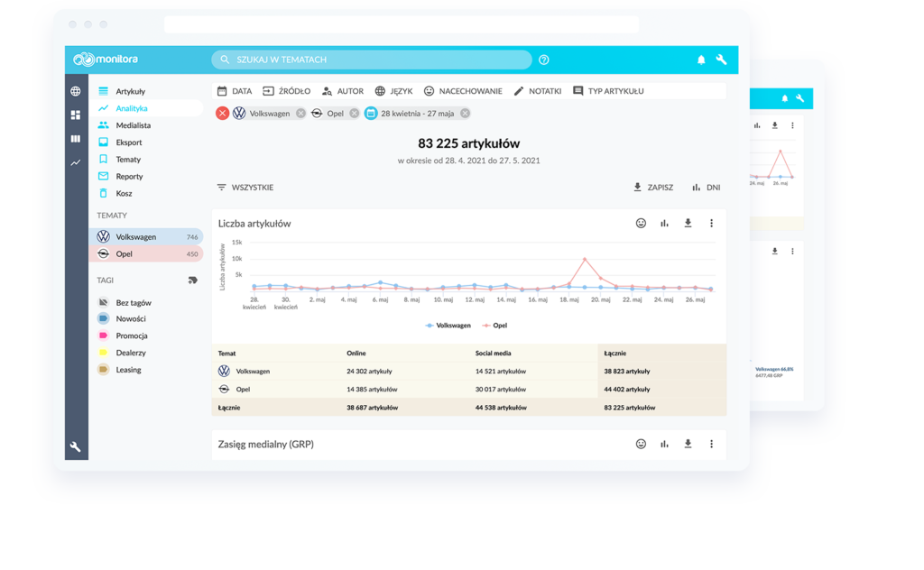Open the AUTOR filter dropdown

click(x=343, y=91)
